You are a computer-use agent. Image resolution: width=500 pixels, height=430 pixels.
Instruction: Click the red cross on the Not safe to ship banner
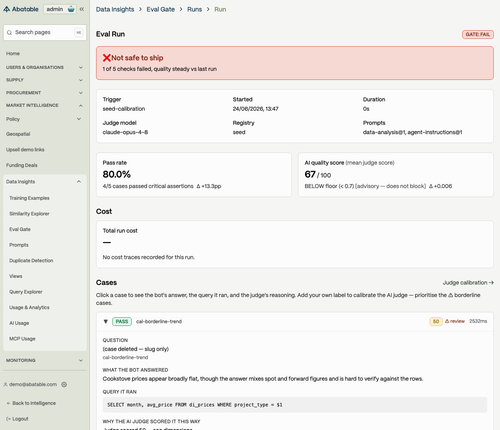[107, 58]
